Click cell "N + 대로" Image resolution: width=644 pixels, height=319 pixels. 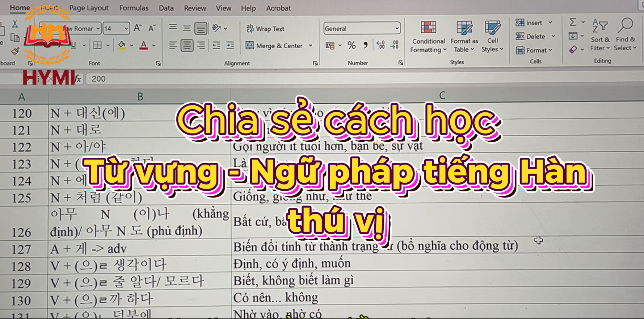[140, 130]
